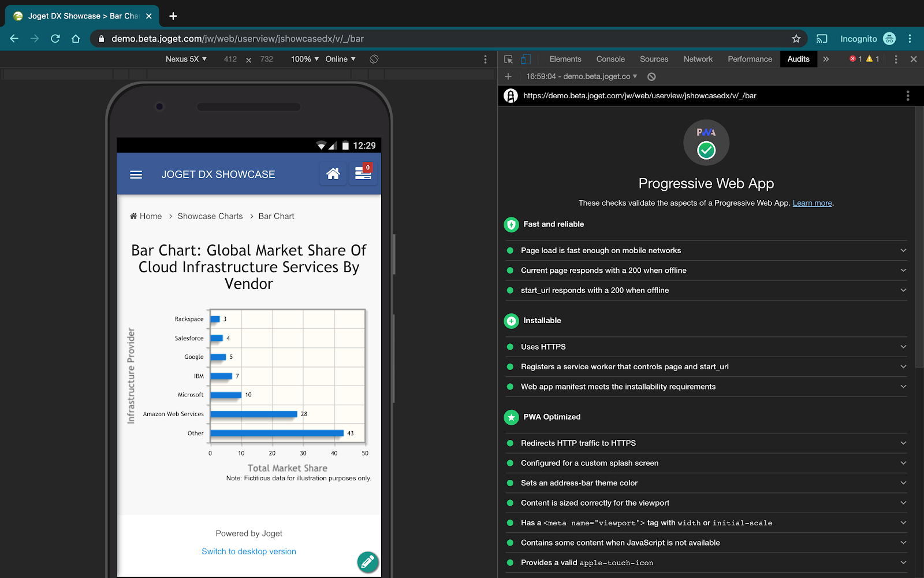This screenshot has height=578, width=924.
Task: Open the inbox icon with badge
Action: click(363, 173)
